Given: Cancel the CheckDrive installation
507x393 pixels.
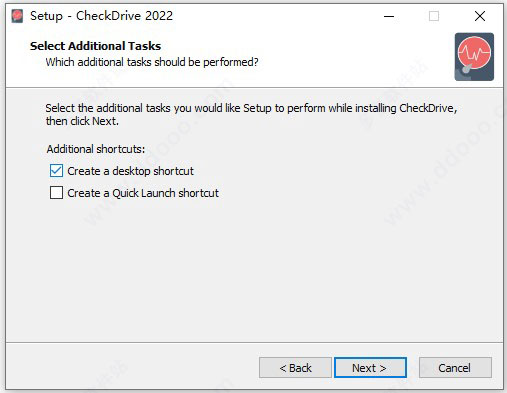Looking at the screenshot, I should 455,368.
